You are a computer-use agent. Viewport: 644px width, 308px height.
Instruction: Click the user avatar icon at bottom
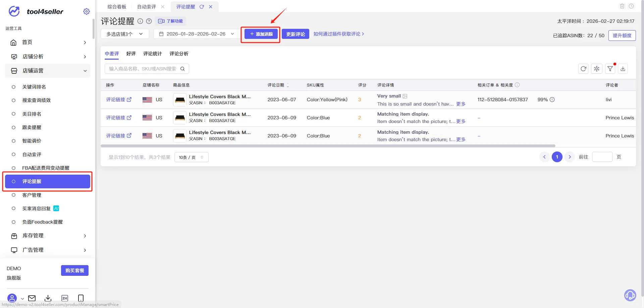pos(12,298)
